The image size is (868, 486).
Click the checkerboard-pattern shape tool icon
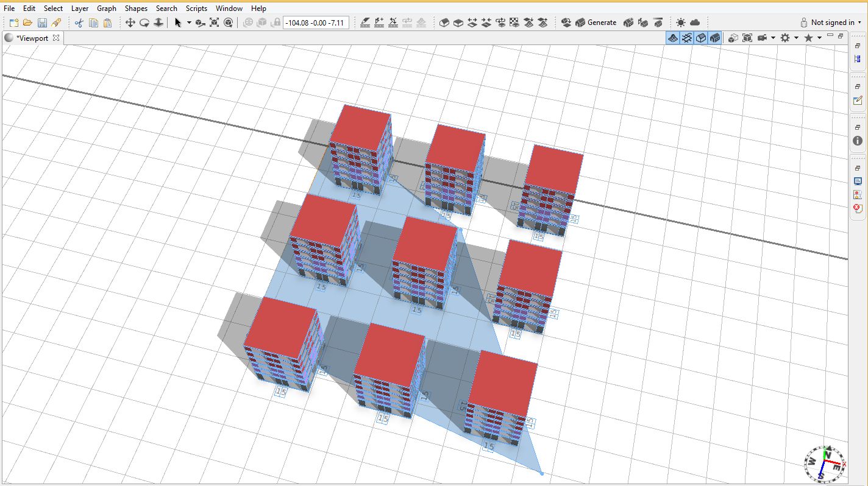pos(514,23)
